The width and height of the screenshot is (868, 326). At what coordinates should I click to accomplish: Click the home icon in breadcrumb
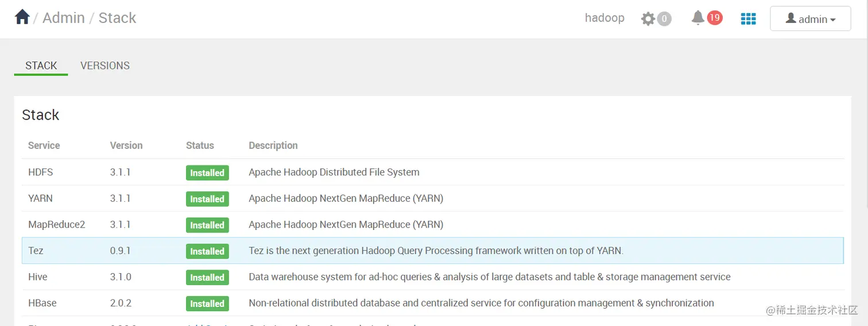(x=22, y=17)
